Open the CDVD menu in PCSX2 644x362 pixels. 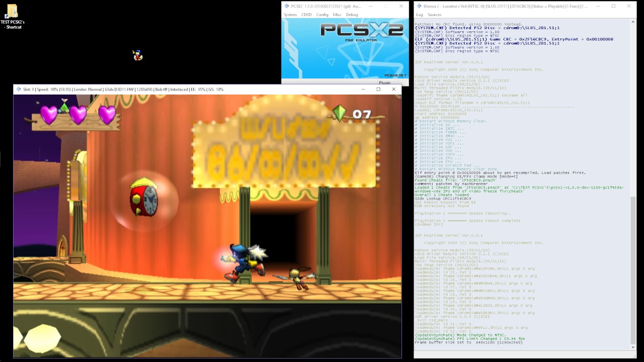(306, 15)
